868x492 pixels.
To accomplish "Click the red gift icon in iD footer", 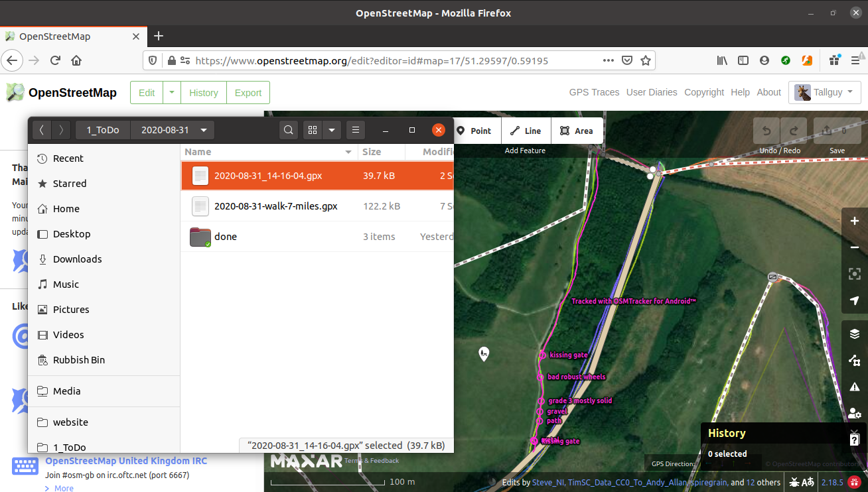I will [855, 482].
